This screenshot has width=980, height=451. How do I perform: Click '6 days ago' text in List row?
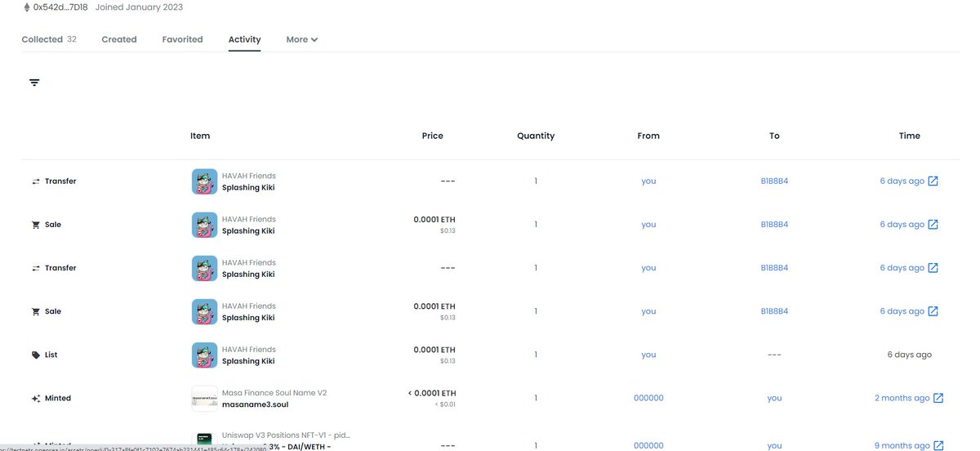pos(910,355)
